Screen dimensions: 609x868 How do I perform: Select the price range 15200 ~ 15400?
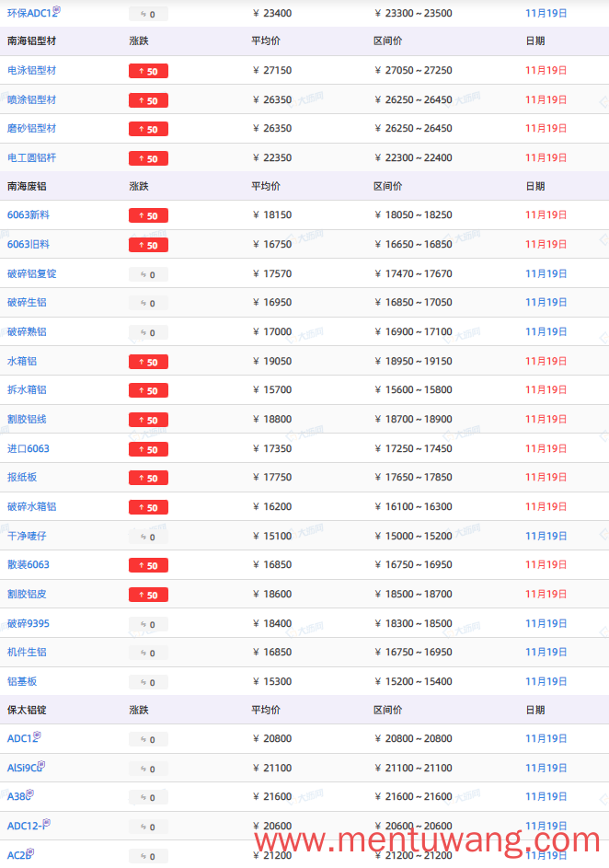pos(419,681)
